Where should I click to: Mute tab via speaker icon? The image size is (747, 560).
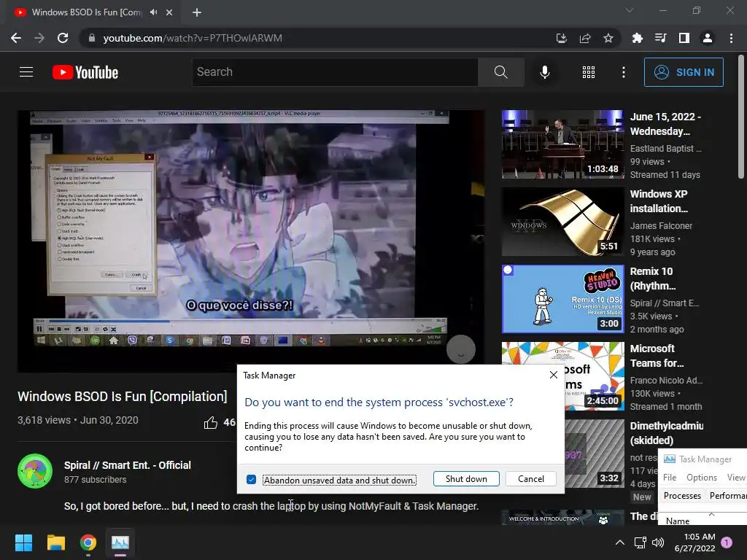click(x=153, y=12)
